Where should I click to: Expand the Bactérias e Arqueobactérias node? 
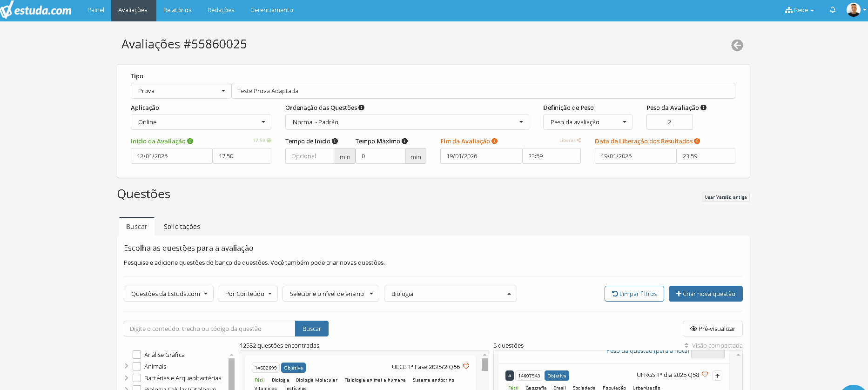[126, 378]
